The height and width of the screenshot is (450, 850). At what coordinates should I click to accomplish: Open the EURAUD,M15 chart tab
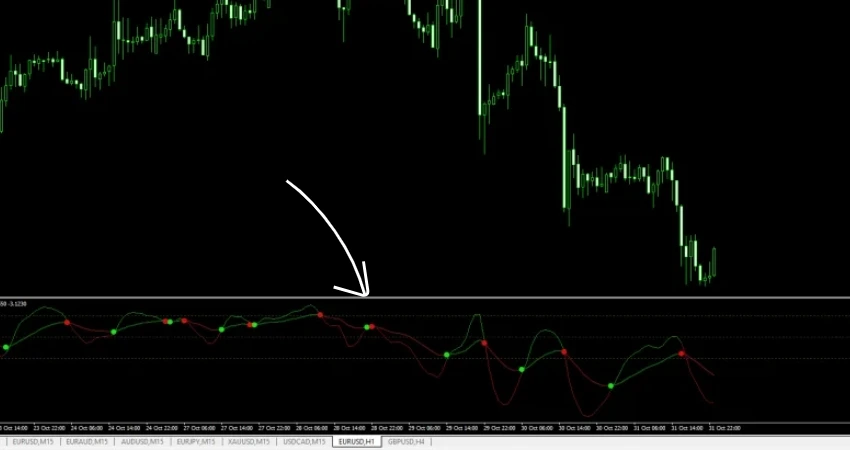pos(87,442)
